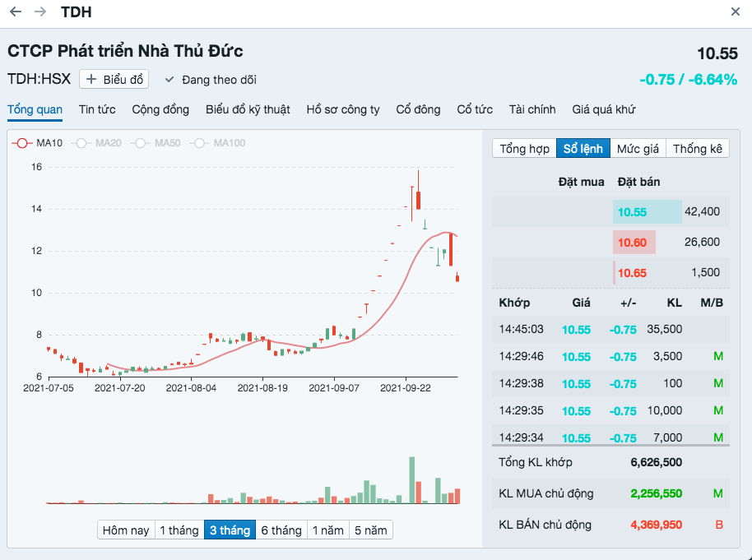The width and height of the screenshot is (752, 560).
Task: Go forward with the right arrow icon
Action: click(x=40, y=12)
